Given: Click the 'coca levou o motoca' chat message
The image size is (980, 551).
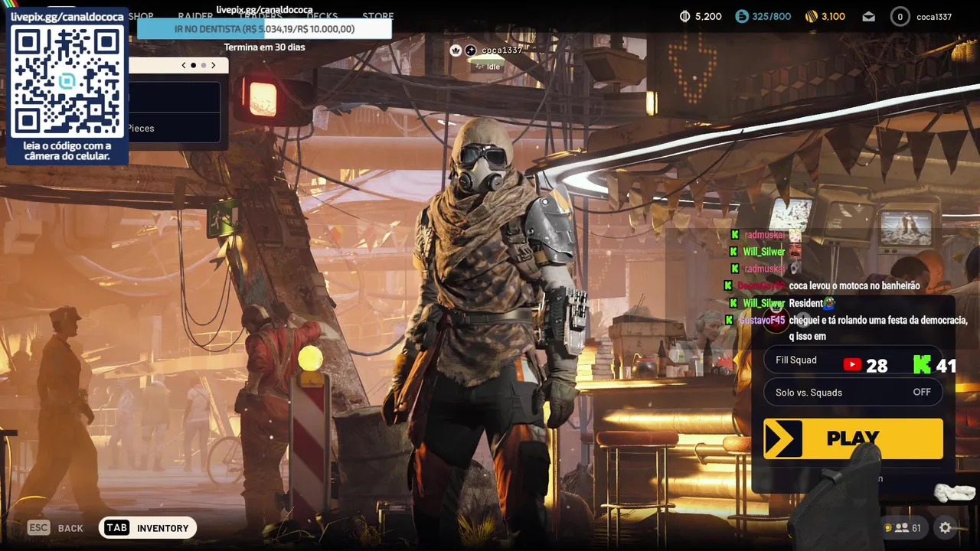Looking at the screenshot, I should pos(854,285).
